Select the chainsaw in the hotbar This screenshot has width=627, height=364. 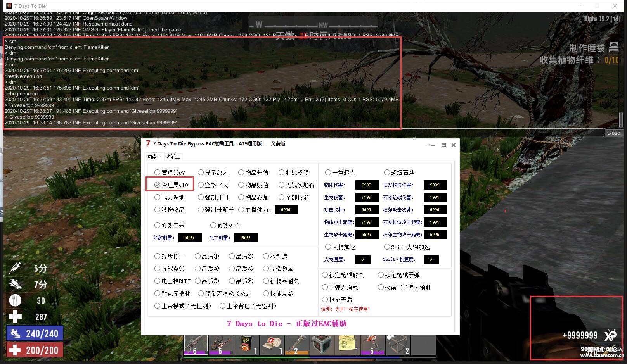[220, 345]
